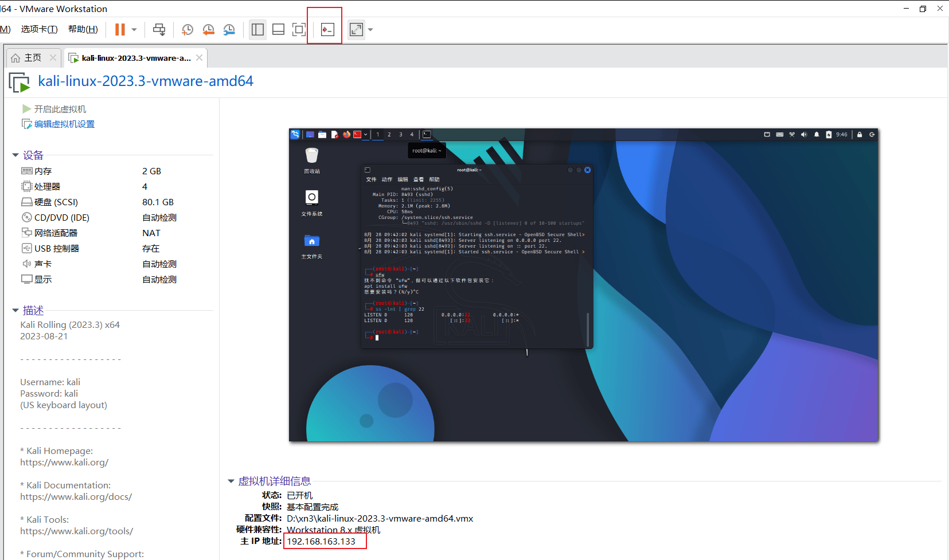Toggle the library sidebar panel view

pos(258,30)
